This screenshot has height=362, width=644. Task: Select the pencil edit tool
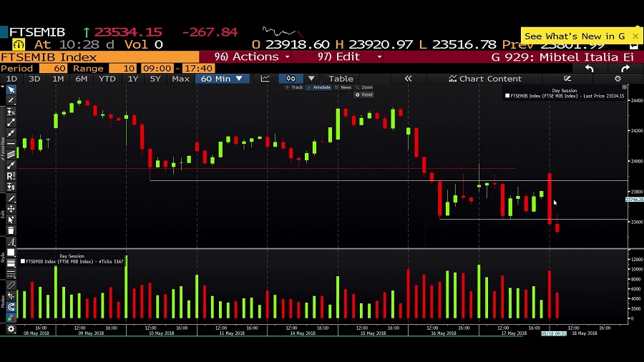pyautogui.click(x=11, y=199)
